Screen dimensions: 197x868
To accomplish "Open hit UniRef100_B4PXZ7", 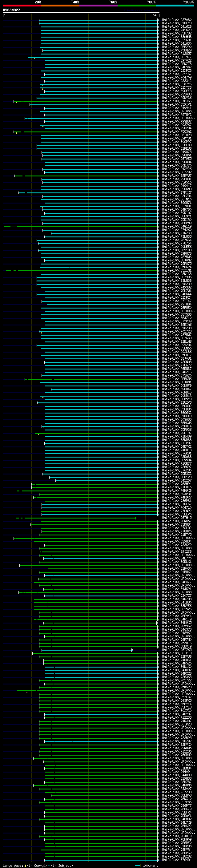I will [x=177, y=582].
